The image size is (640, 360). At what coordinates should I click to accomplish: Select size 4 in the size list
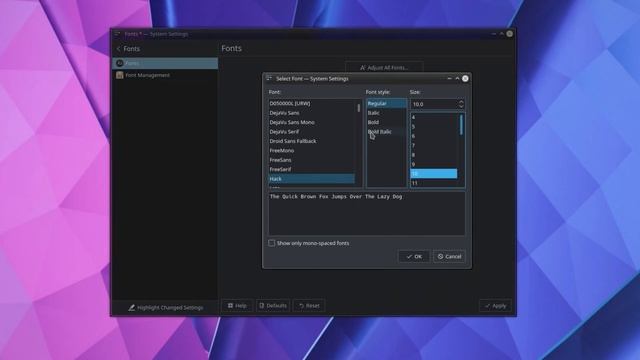click(433, 118)
